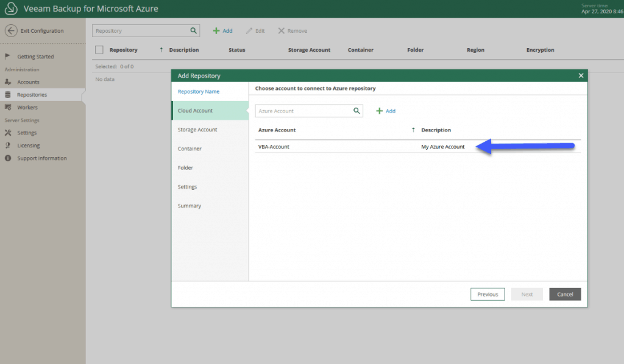Click the Exit Configuration back arrow

[11, 30]
